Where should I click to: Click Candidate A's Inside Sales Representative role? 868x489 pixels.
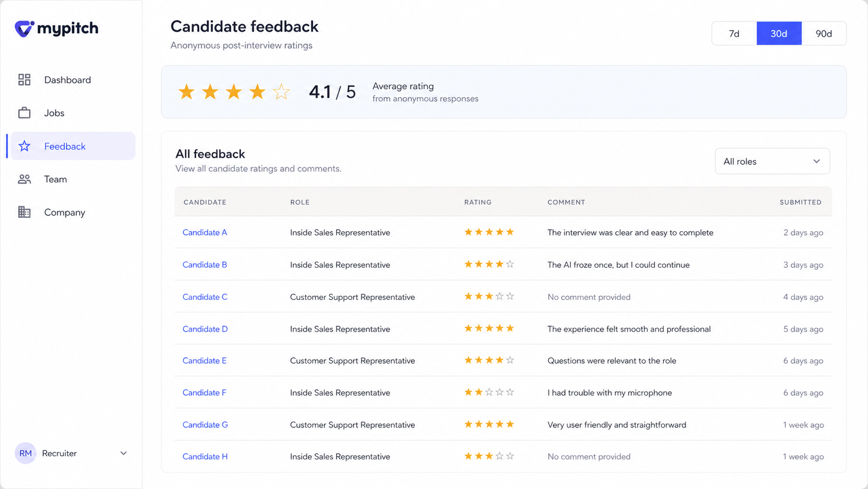pos(340,232)
